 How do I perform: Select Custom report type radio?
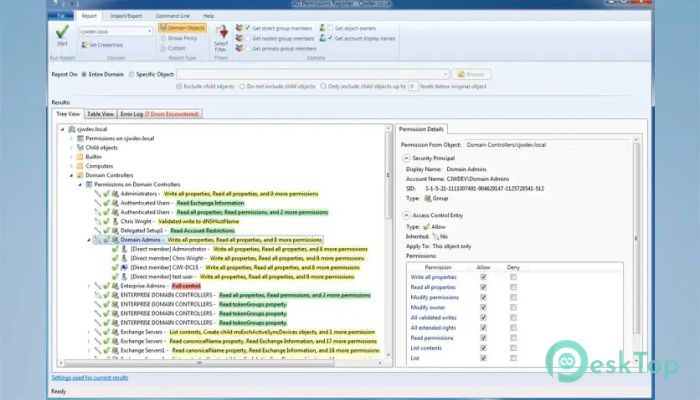tap(163, 48)
